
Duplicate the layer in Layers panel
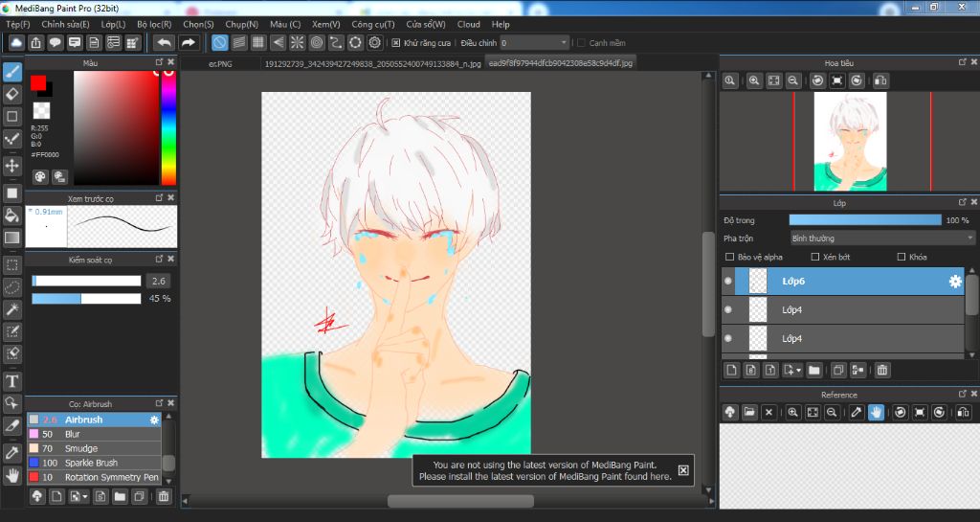pyautogui.click(x=838, y=370)
